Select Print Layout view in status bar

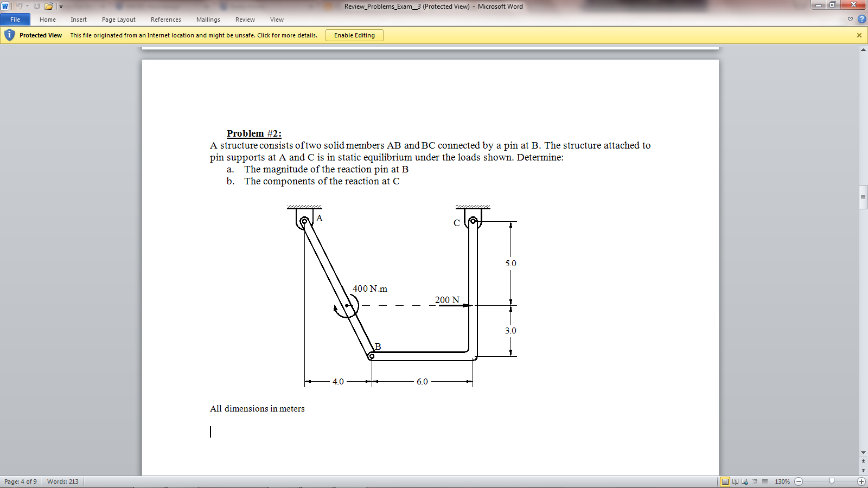pyautogui.click(x=725, y=481)
